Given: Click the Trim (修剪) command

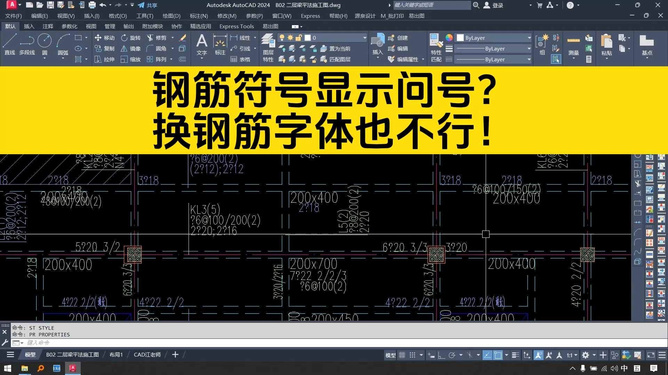Looking at the screenshot, I should tap(156, 38).
